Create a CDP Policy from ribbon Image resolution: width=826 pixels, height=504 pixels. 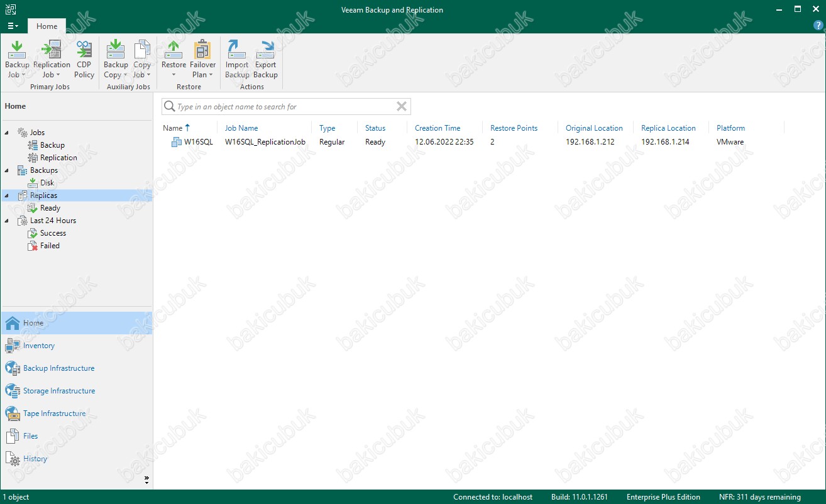(84, 59)
